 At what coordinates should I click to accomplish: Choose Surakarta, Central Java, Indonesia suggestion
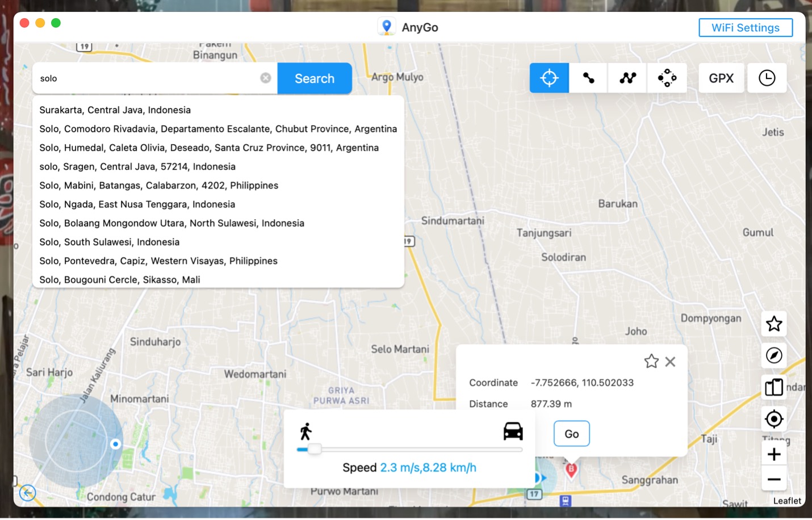pos(115,110)
